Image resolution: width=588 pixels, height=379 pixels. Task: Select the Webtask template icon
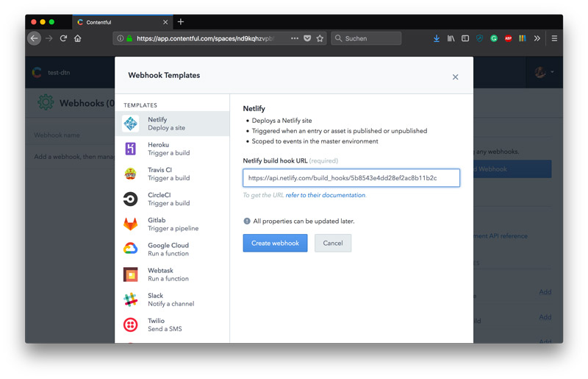(x=131, y=274)
